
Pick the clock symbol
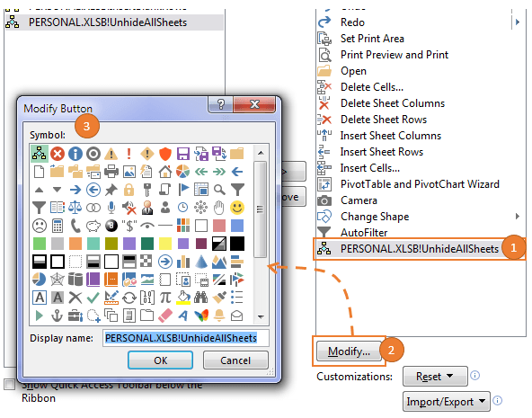click(183, 208)
